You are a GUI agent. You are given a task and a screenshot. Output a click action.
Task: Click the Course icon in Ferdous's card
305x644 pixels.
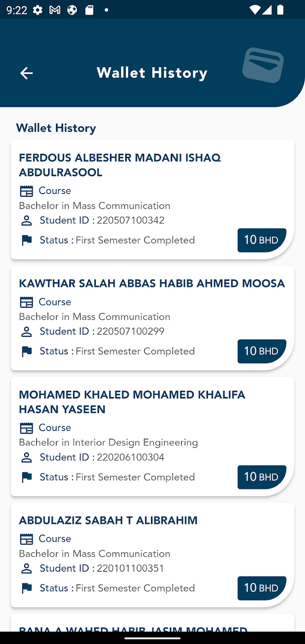pyautogui.click(x=27, y=191)
